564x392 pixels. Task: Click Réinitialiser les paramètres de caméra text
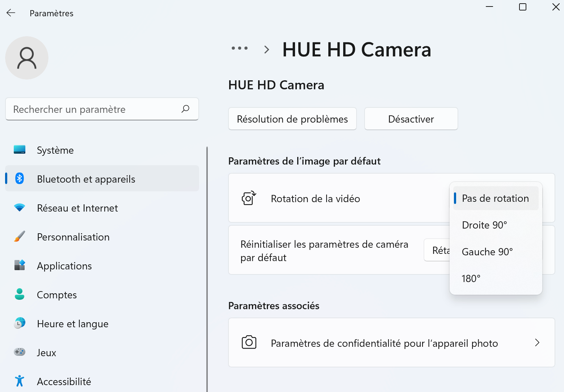pyautogui.click(x=324, y=251)
